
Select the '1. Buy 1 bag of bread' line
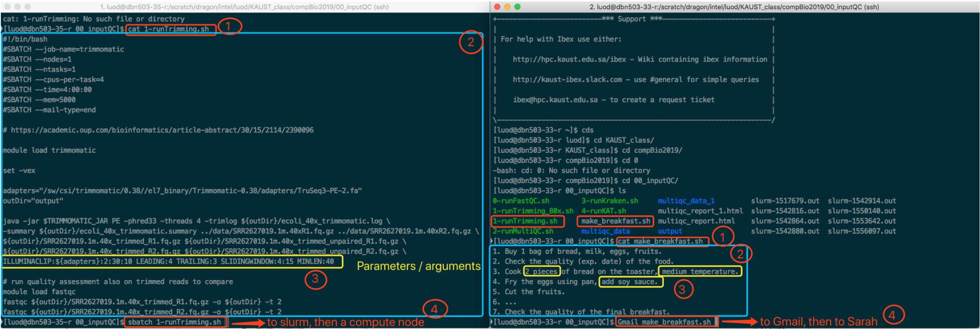577,252
